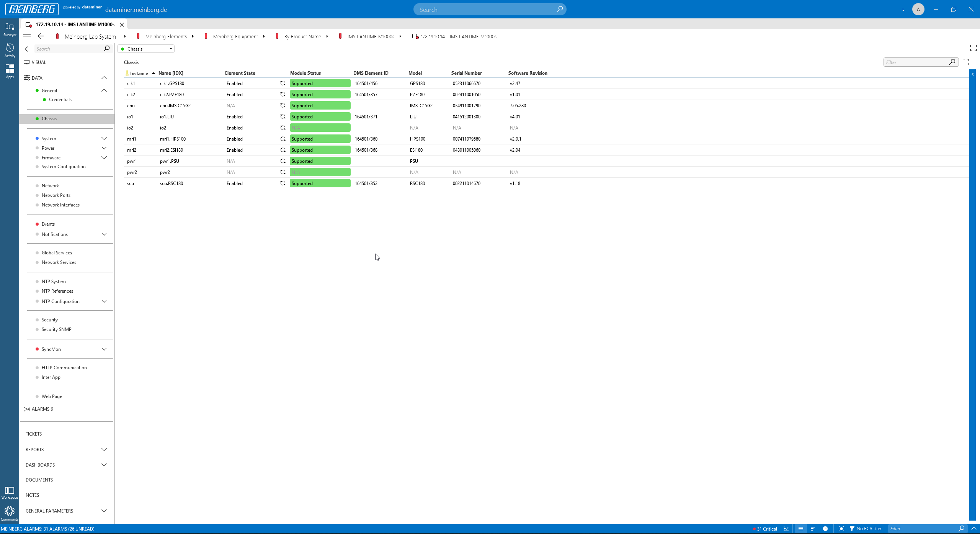This screenshot has height=534, width=980.
Task: Click the refresh icon for mri2 row
Action: click(283, 150)
